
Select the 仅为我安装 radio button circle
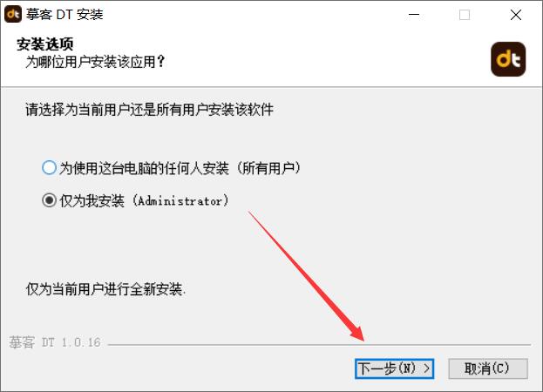point(49,200)
